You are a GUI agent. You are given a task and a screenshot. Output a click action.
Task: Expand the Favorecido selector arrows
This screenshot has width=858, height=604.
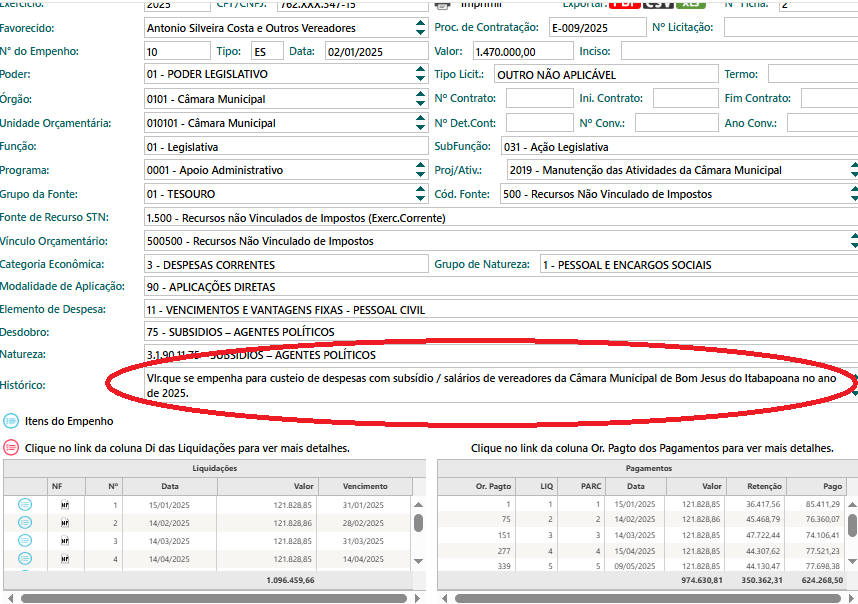[x=420, y=28]
